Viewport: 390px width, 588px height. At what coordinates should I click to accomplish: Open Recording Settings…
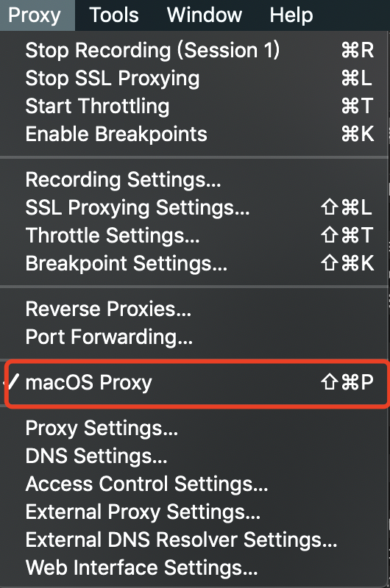(194, 179)
